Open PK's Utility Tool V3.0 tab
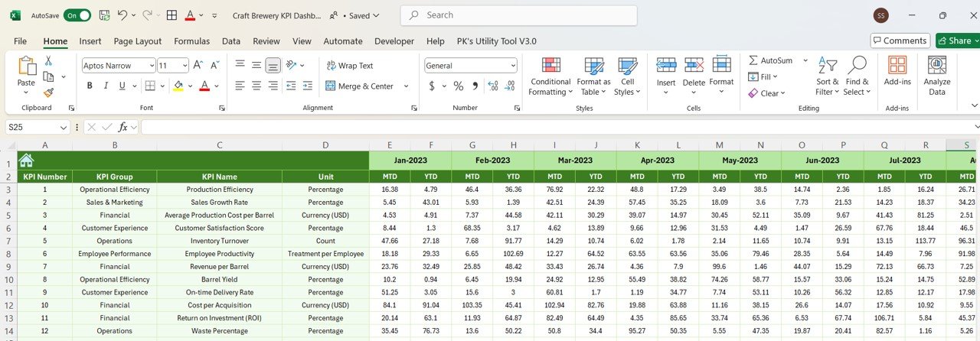This screenshot has height=341, width=980. pos(496,41)
